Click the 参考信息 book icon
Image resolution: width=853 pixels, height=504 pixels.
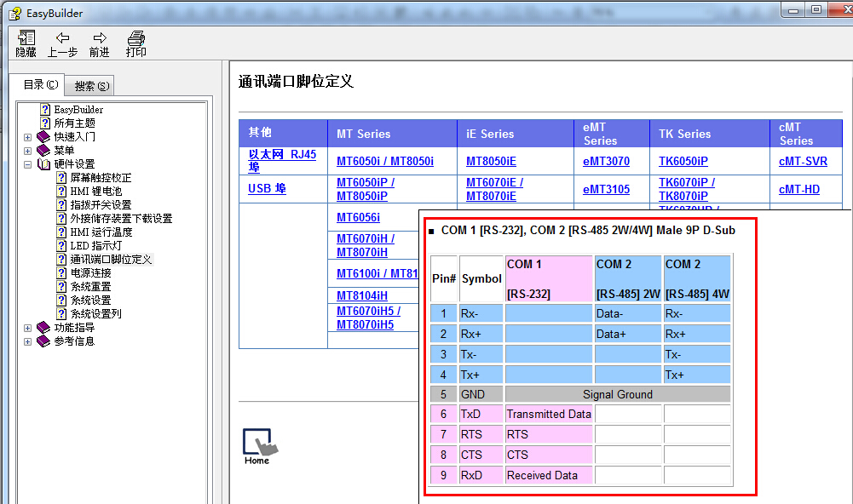point(43,341)
